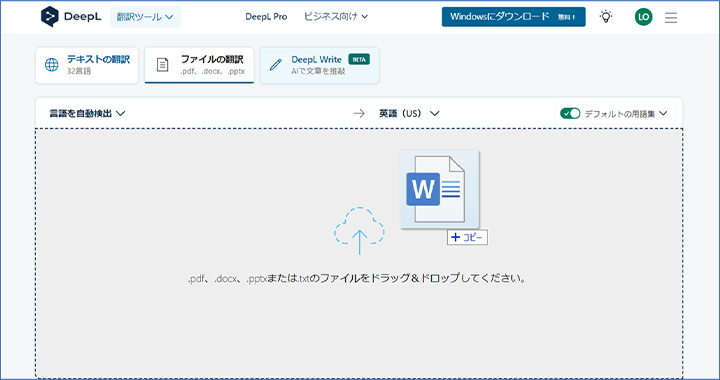
Task: Open the hamburger menu icon
Action: click(671, 17)
